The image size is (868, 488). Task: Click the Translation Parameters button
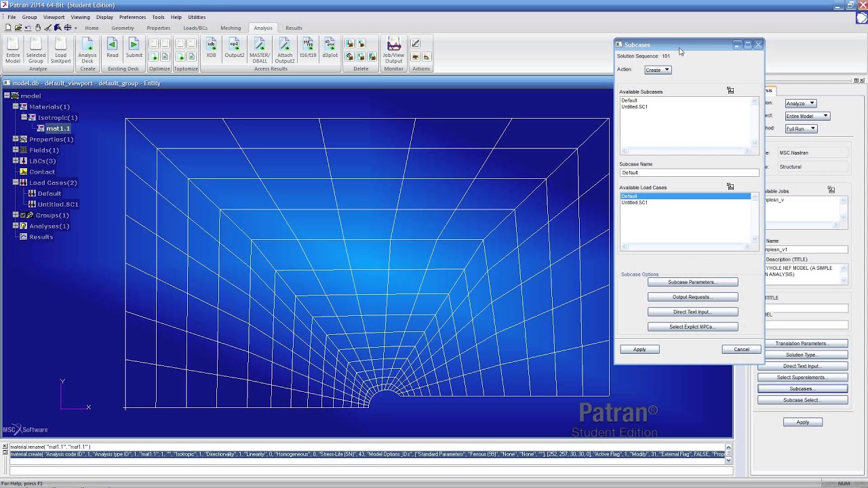[803, 344]
